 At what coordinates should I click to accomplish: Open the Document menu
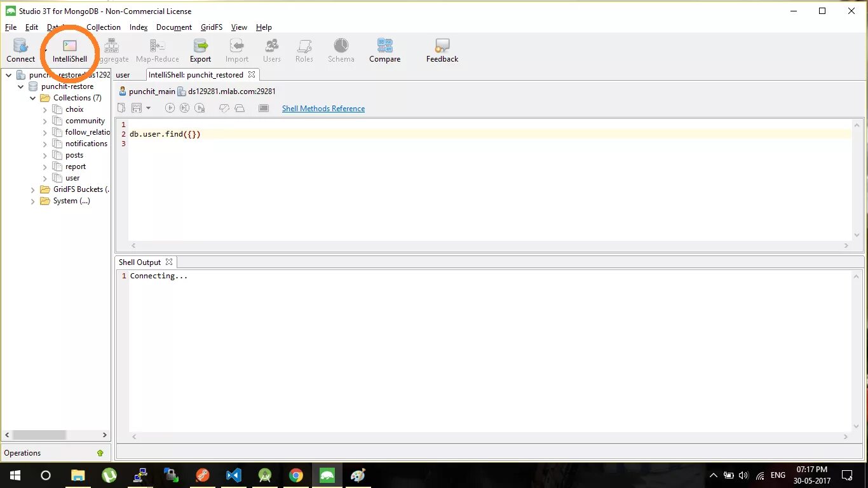click(x=174, y=27)
